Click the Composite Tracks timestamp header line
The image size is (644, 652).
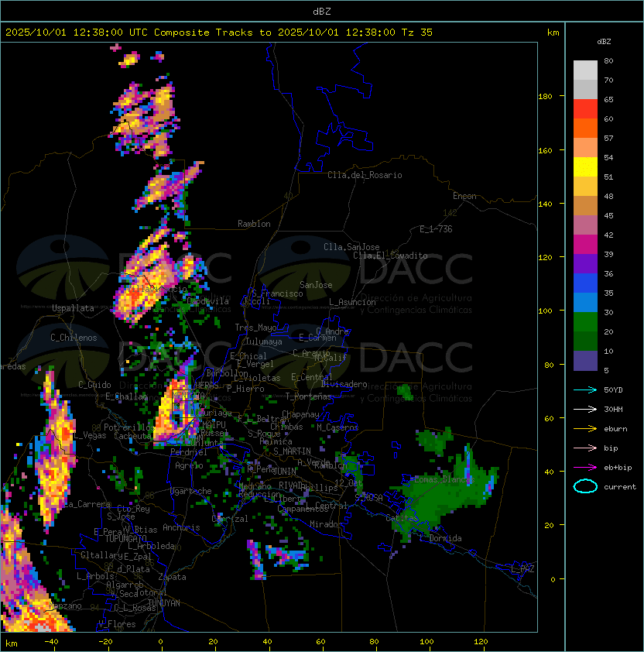point(219,33)
